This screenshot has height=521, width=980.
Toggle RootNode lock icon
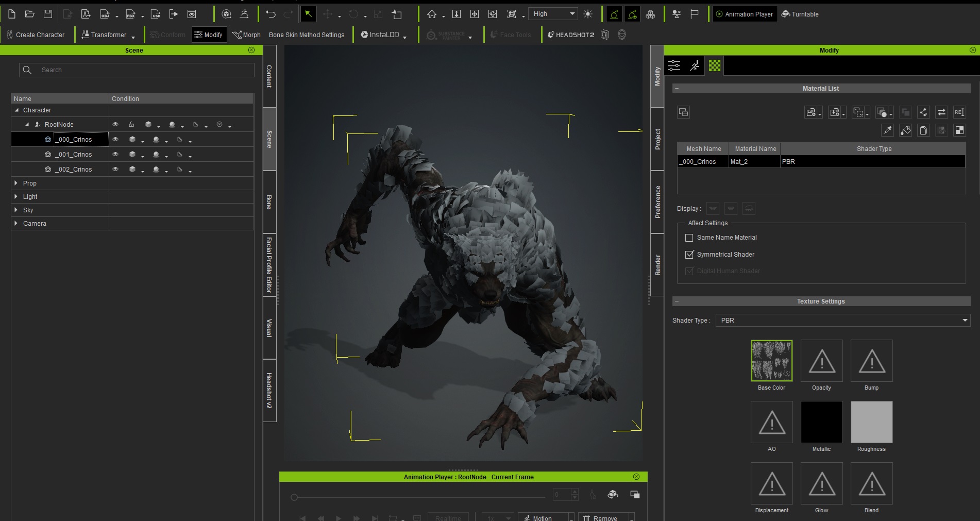coord(131,124)
